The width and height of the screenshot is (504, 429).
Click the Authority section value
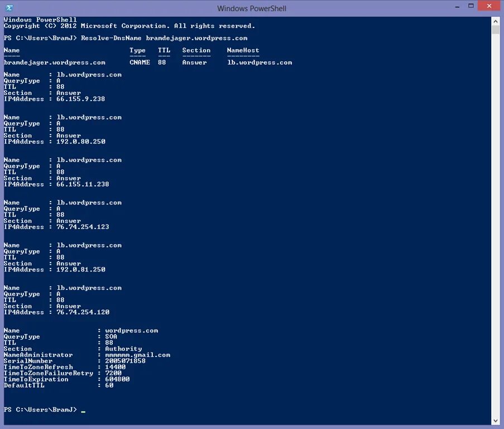[x=123, y=349]
